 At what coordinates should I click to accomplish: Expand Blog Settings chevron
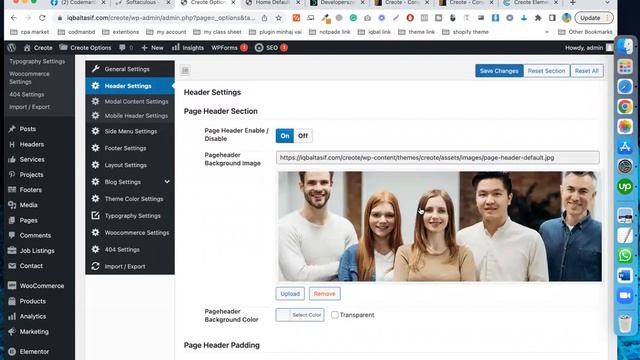(167, 182)
